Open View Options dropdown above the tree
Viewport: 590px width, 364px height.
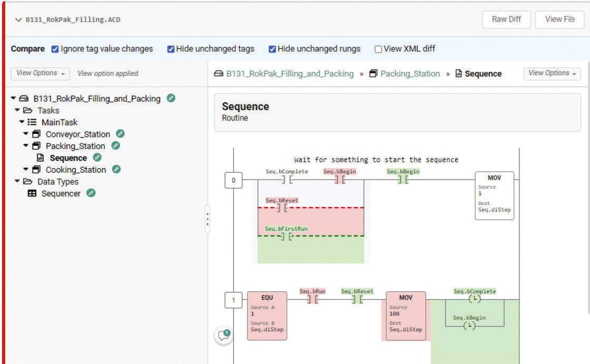pos(40,73)
